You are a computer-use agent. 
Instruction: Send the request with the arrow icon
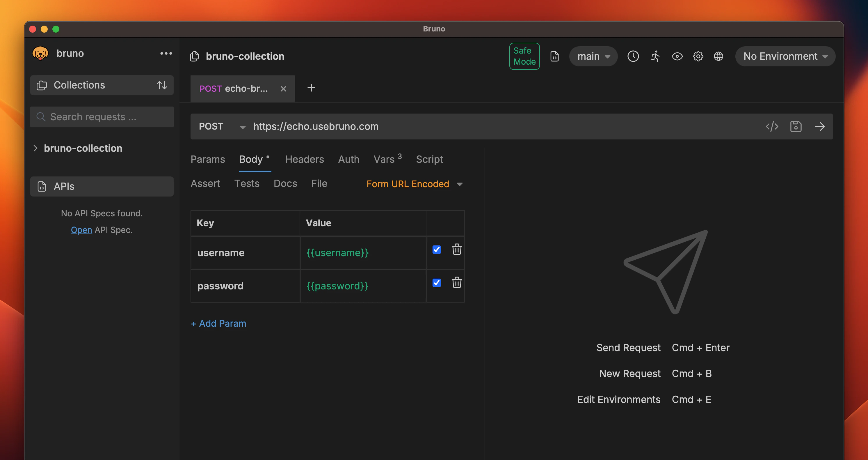click(x=820, y=126)
